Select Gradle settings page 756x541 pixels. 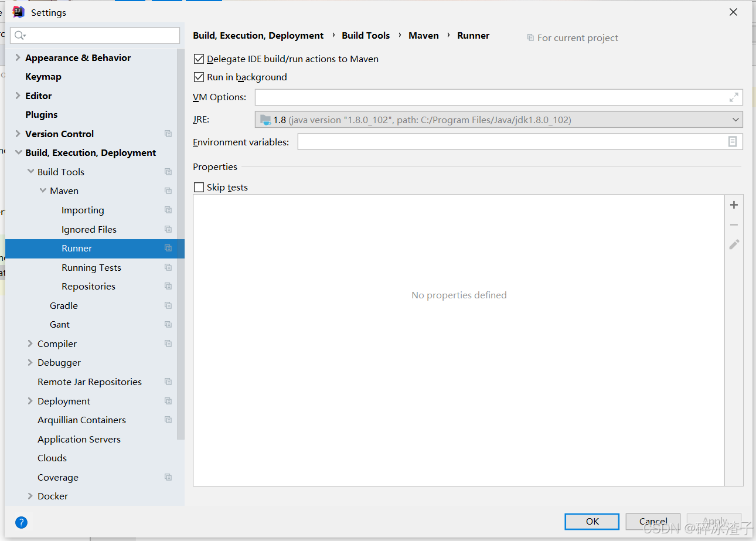[64, 305]
